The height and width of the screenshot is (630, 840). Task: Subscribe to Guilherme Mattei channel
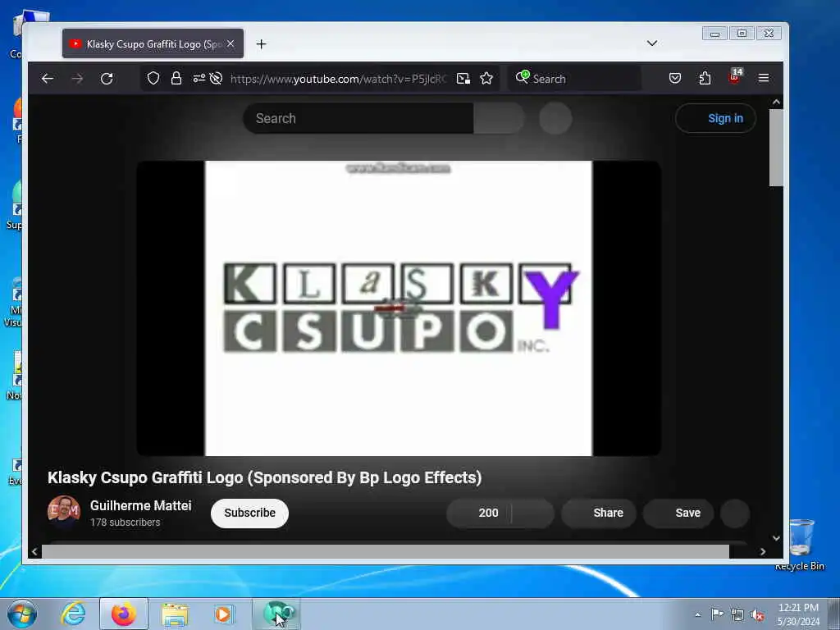pos(249,514)
